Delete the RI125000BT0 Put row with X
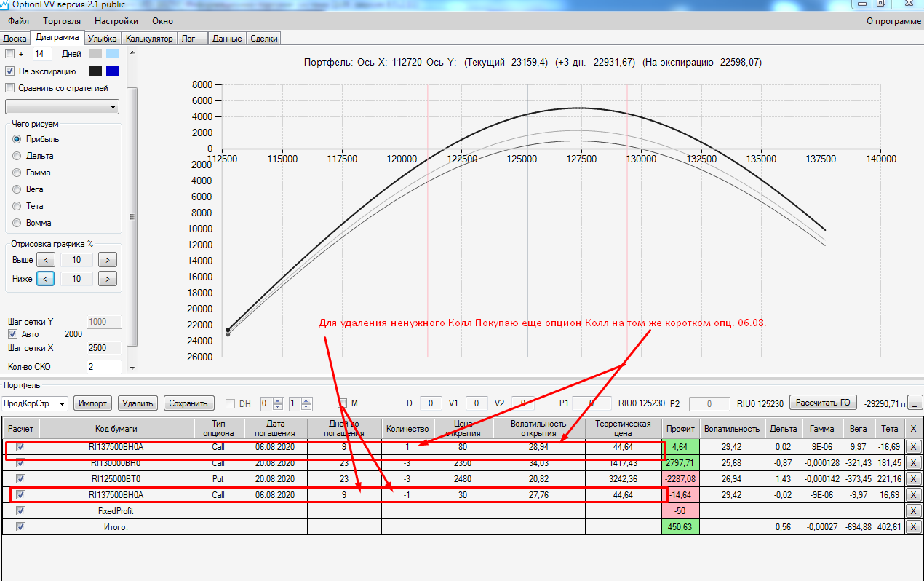924x581 pixels. (914, 479)
